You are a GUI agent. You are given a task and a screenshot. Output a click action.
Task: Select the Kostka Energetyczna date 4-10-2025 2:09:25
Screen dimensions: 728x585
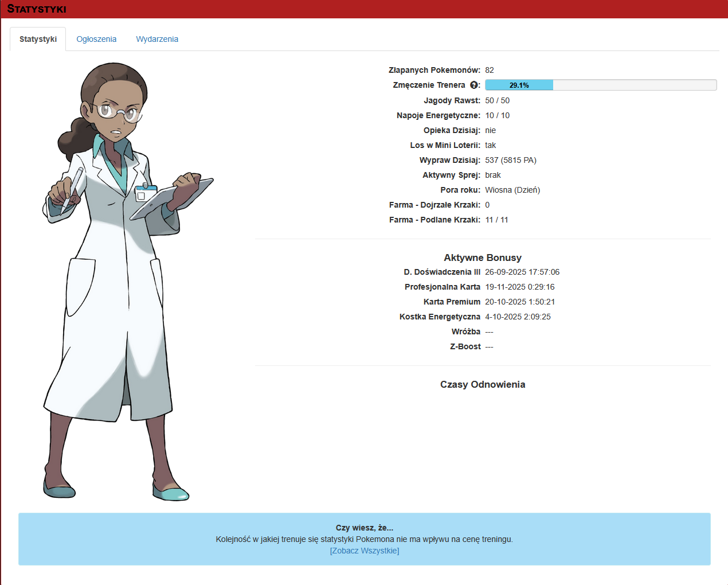[518, 317]
